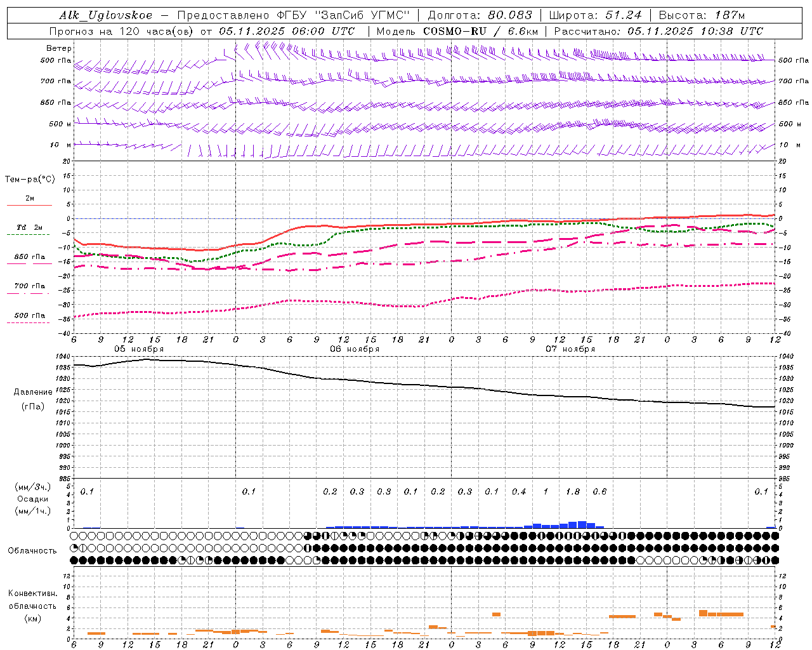Click the Ветер wind panel label

tap(59, 48)
